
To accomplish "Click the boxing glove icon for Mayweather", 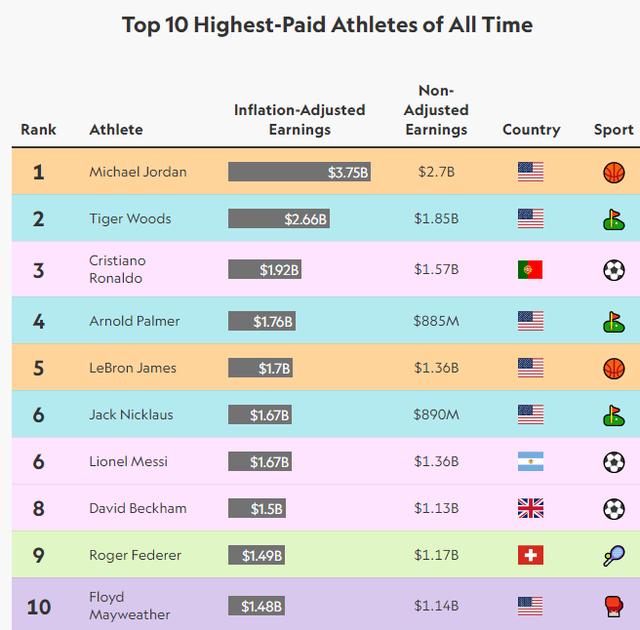I will 613,606.
